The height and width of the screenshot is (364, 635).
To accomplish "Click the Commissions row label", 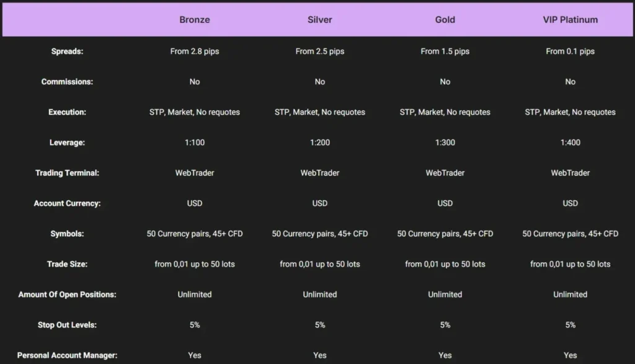I will coord(67,82).
